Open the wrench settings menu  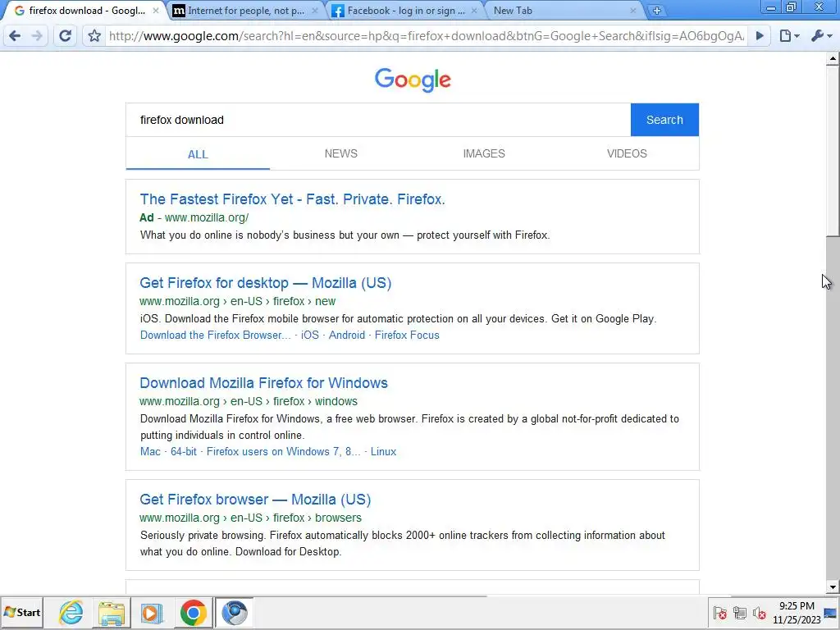click(x=821, y=36)
